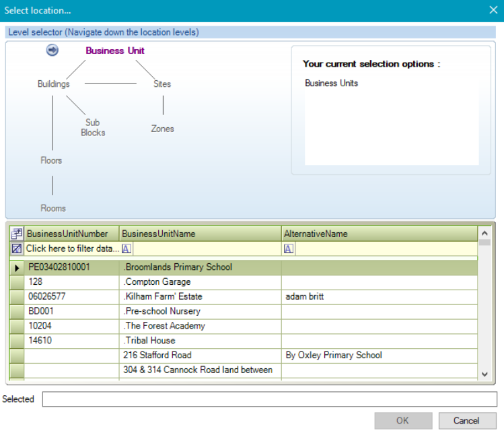Image resolution: width=504 pixels, height=437 pixels.
Task: Click row selector for Broomlands Primary School
Action: [17, 267]
